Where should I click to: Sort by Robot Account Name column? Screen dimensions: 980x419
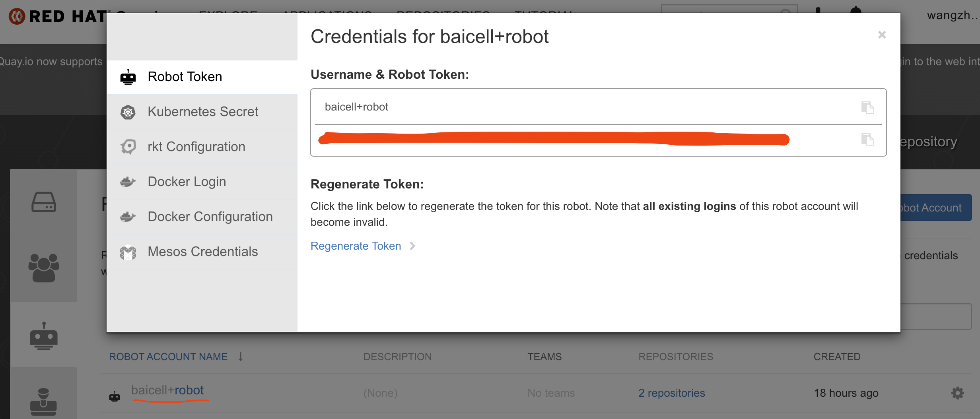click(168, 357)
